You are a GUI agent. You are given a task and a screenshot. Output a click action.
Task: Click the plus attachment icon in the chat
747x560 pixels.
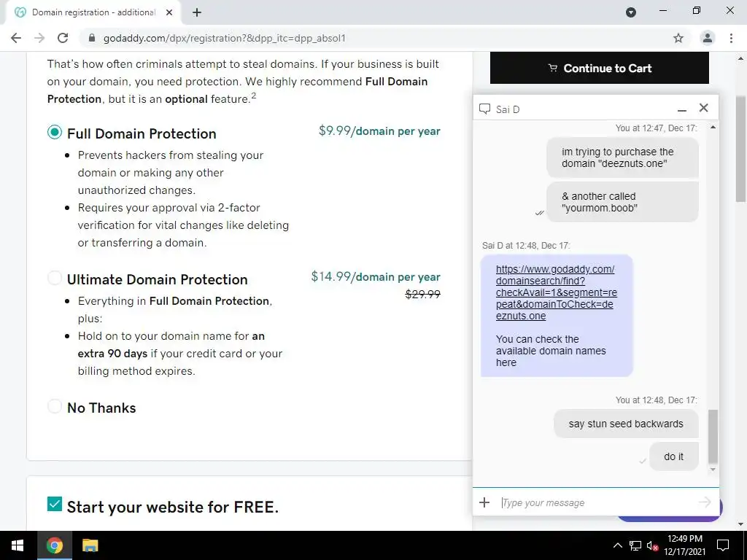point(484,502)
